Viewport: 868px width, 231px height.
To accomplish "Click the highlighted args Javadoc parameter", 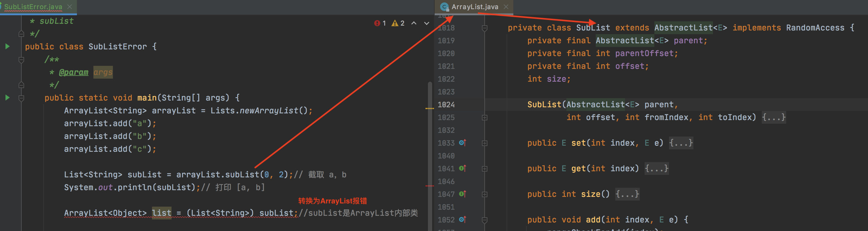I will tap(103, 72).
